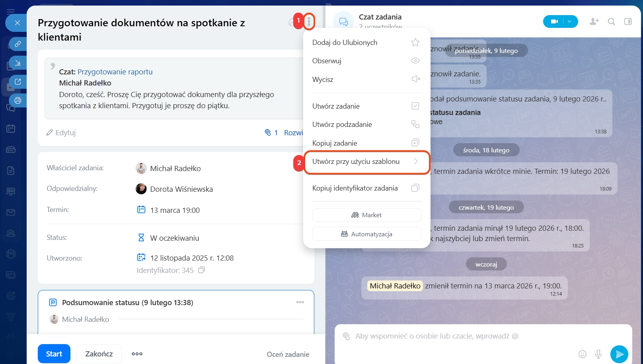This screenshot has width=643, height=364.
Task: Click the 'Czat zadania' chat title
Action: coord(380,17)
